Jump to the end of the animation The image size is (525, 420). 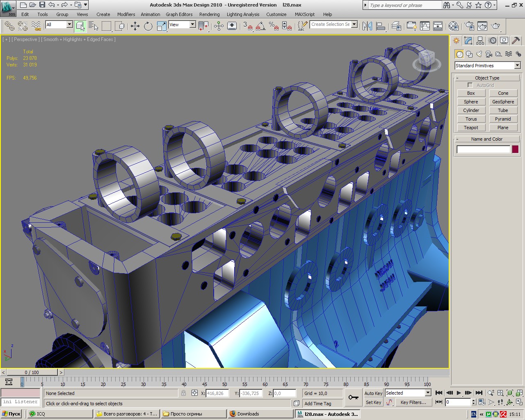tap(479, 393)
